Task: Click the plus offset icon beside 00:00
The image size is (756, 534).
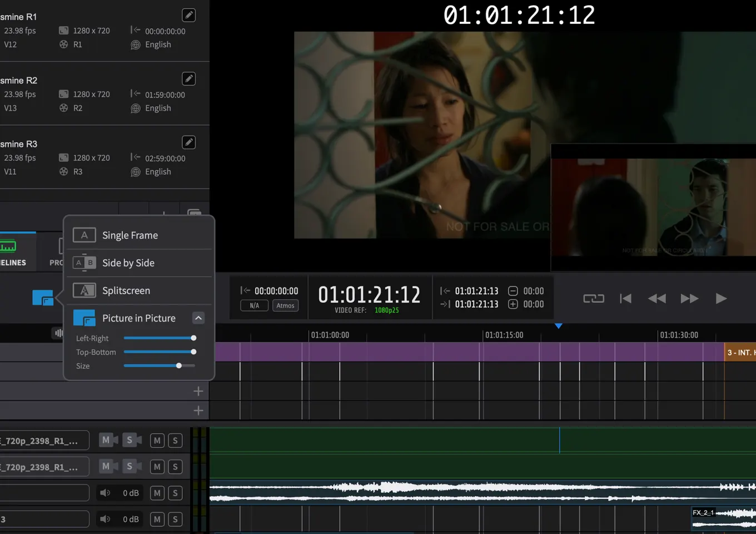Action: pyautogui.click(x=513, y=304)
